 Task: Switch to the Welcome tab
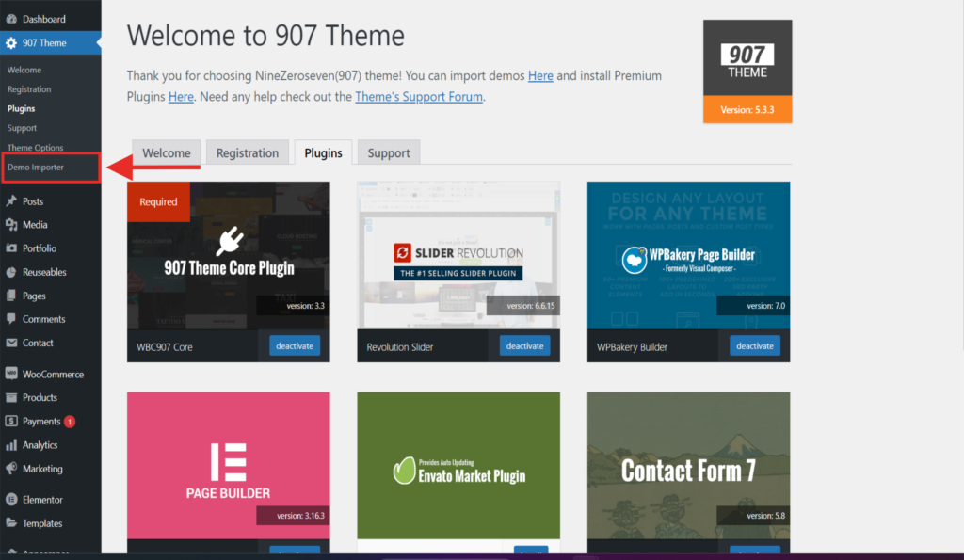tap(166, 153)
